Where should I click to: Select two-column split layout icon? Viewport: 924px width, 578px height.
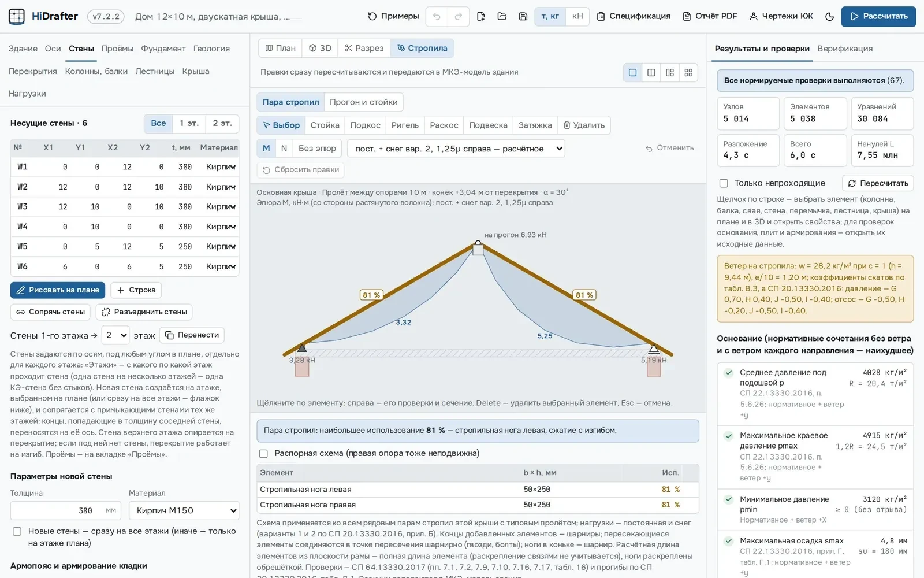[x=651, y=72]
